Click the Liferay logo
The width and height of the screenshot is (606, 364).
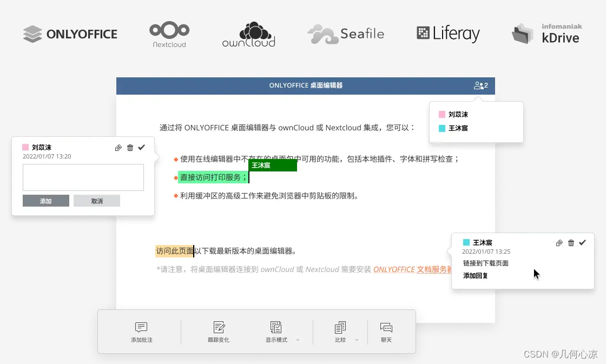coord(449,33)
